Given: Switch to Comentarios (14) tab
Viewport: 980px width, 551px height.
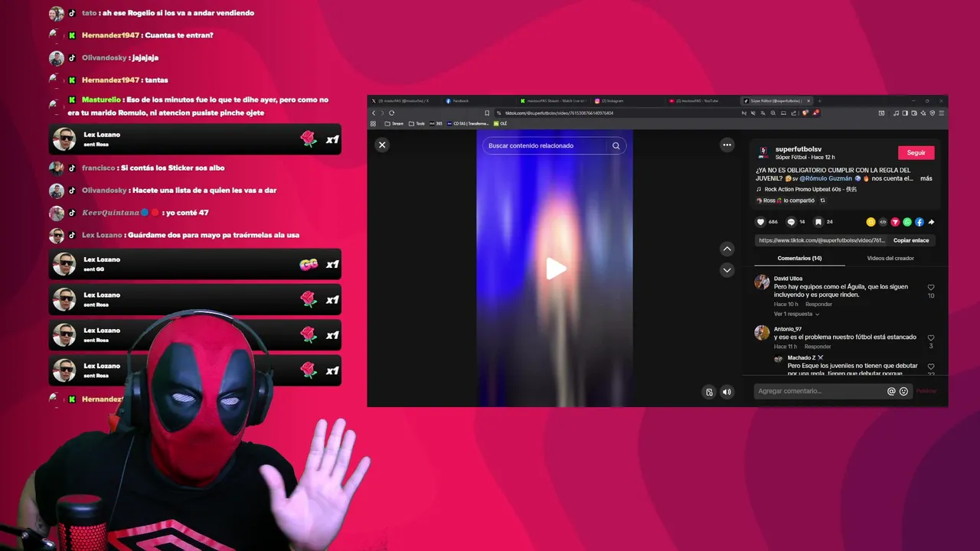Looking at the screenshot, I should point(799,258).
